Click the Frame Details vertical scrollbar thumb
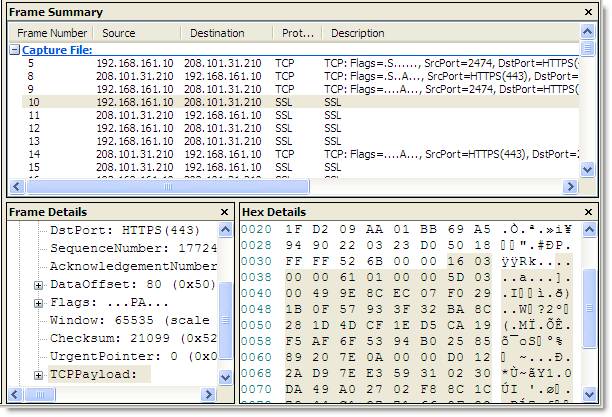The image size is (612, 417). click(x=226, y=320)
